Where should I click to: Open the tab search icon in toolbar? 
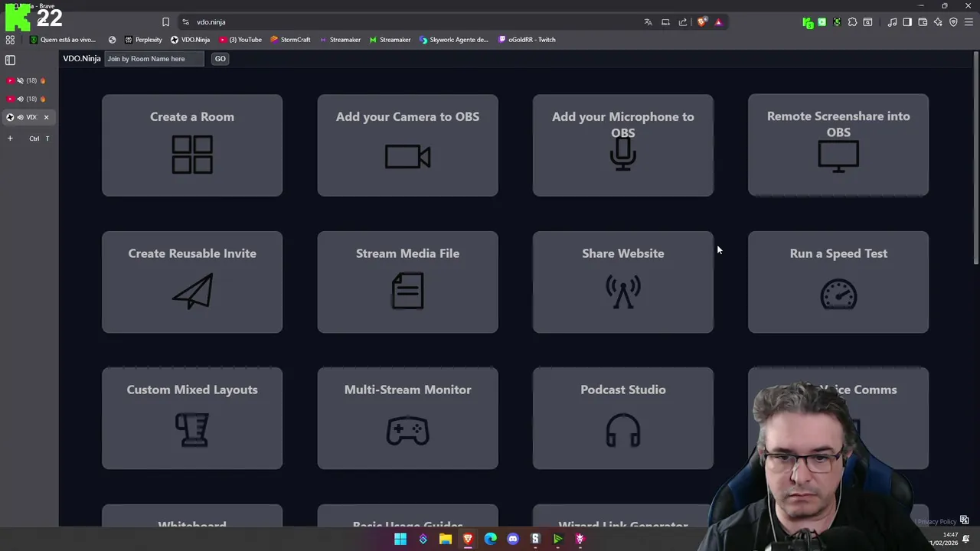[x=867, y=22]
